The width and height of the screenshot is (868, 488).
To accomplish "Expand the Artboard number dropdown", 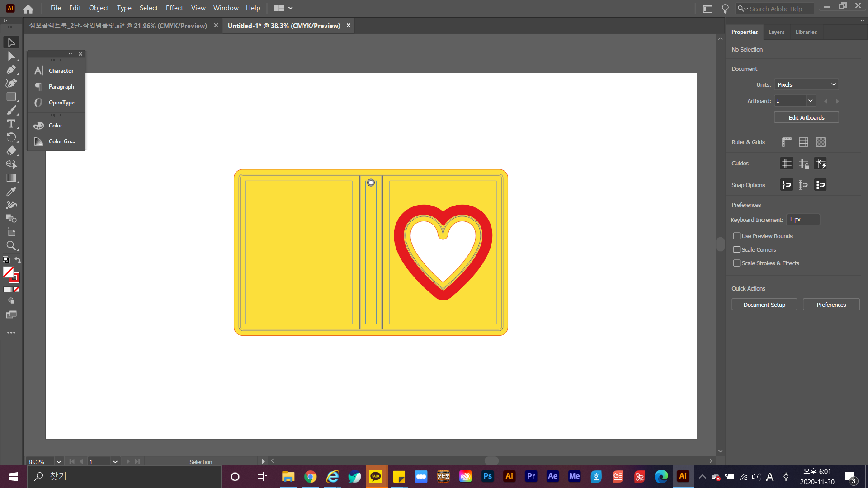I will point(811,101).
